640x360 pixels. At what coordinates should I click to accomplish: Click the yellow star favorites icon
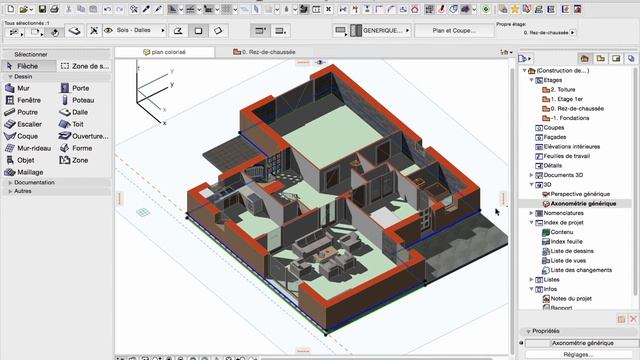[515, 9]
